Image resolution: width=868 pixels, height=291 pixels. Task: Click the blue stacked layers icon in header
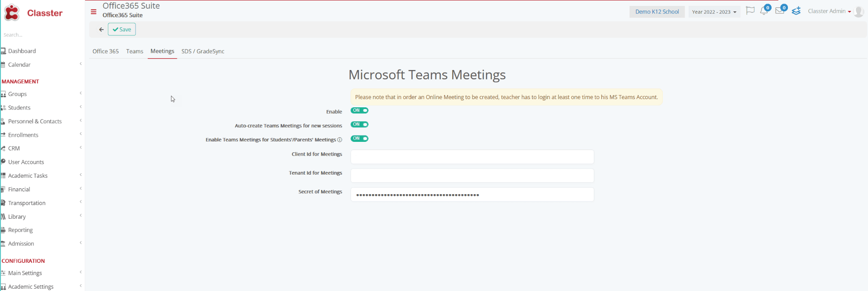click(x=796, y=11)
